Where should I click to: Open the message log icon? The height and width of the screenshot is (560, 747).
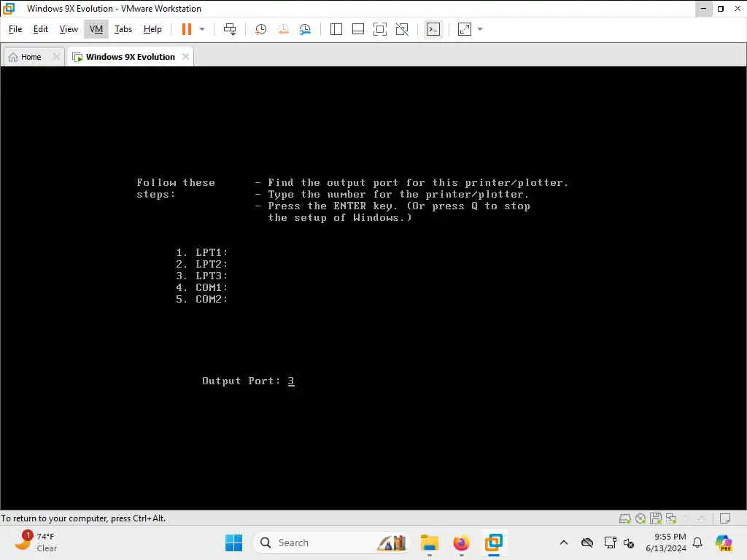725,518
